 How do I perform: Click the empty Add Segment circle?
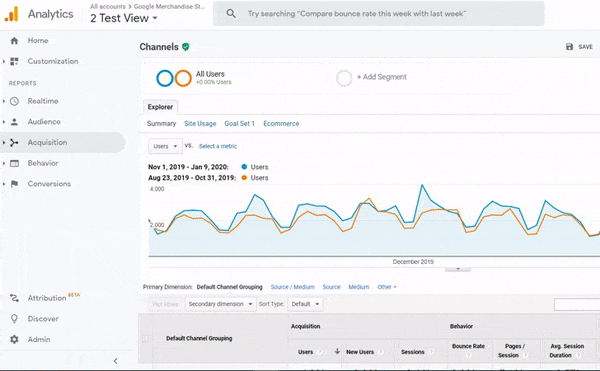click(344, 78)
